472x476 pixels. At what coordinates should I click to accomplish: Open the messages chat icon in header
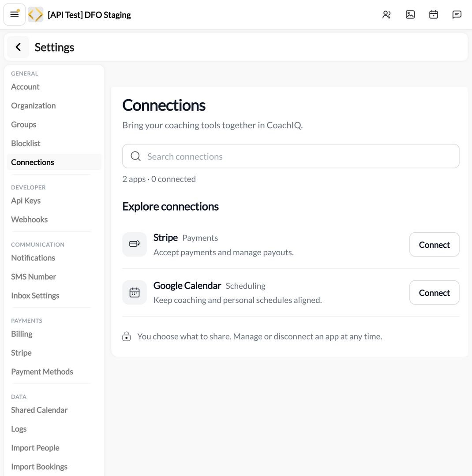[x=457, y=15]
